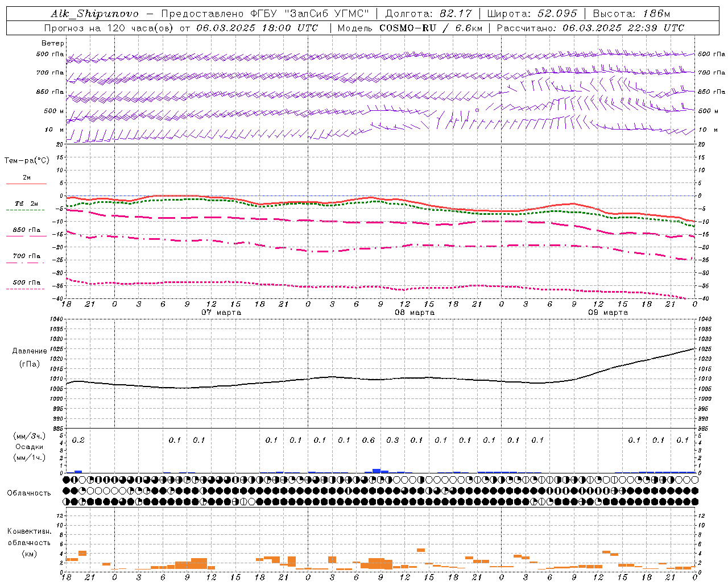Click left-side '1040' pressure axis value
728x582 pixels.
[x=56, y=319]
